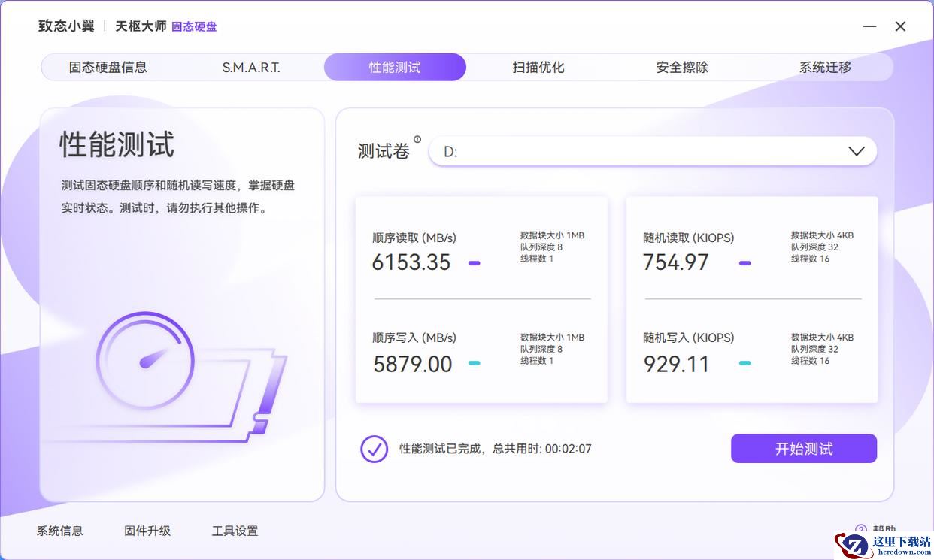The width and height of the screenshot is (934, 560).
Task: Click the info icon beside 测试卷
Action: (x=417, y=139)
